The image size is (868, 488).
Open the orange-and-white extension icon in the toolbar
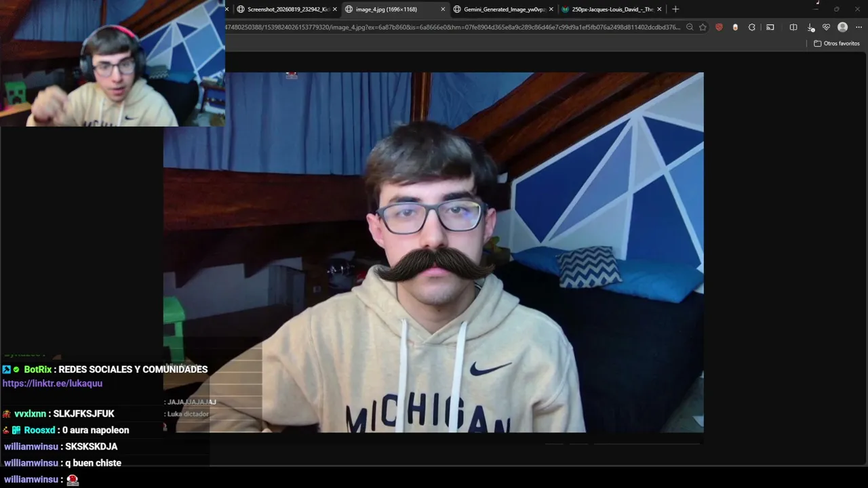pyautogui.click(x=735, y=27)
